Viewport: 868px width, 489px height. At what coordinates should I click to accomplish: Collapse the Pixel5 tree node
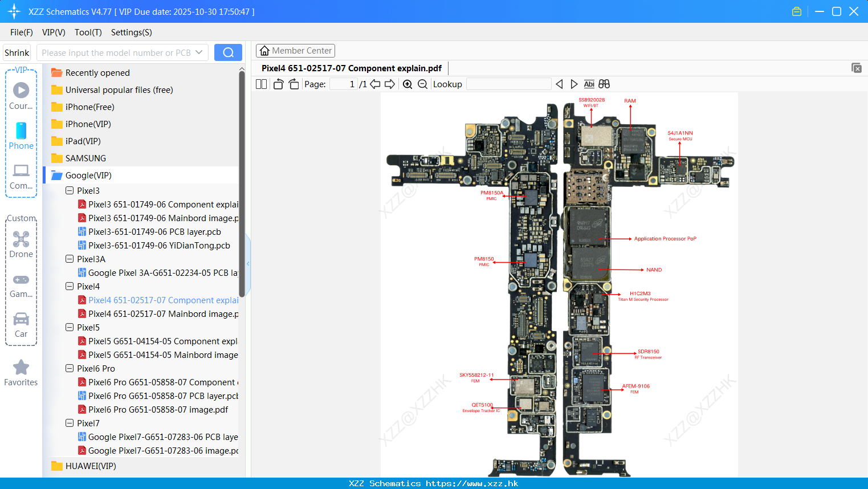[70, 328]
